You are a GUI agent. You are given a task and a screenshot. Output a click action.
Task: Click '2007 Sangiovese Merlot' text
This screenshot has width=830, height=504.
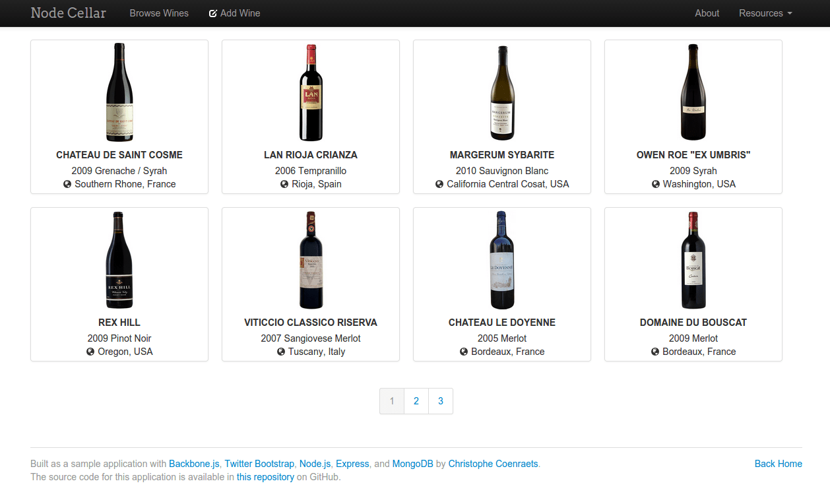pyautogui.click(x=311, y=338)
